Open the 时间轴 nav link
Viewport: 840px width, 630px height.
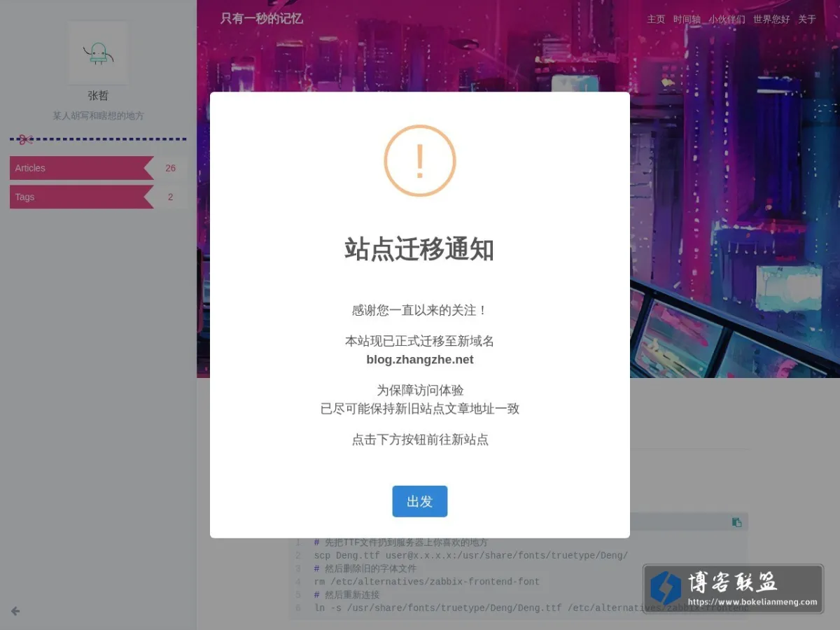tap(687, 19)
